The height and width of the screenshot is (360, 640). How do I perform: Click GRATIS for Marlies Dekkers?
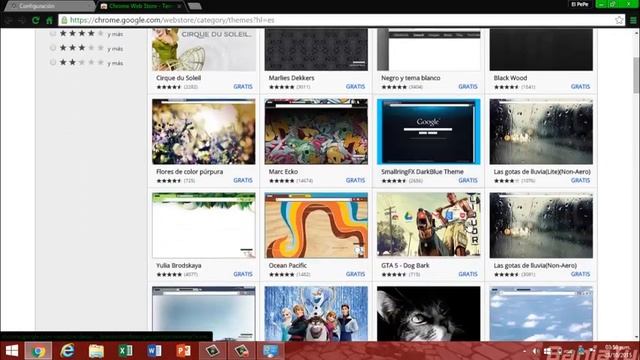click(355, 87)
